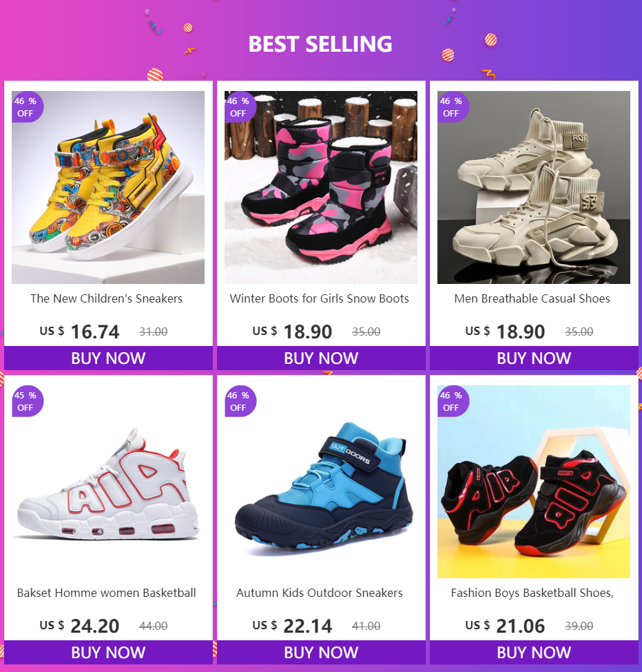
Task: Click the 46% OFF badge on black-red basketball shoes
Action: pos(453,401)
